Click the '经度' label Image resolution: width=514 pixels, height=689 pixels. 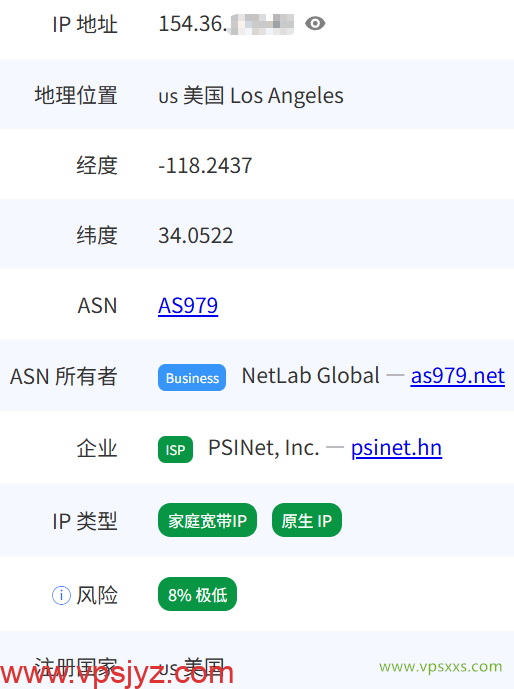[97, 166]
